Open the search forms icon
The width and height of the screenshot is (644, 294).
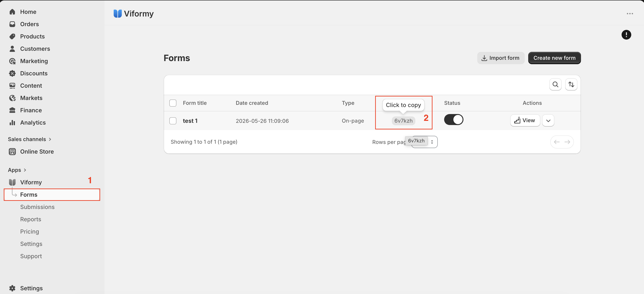555,85
